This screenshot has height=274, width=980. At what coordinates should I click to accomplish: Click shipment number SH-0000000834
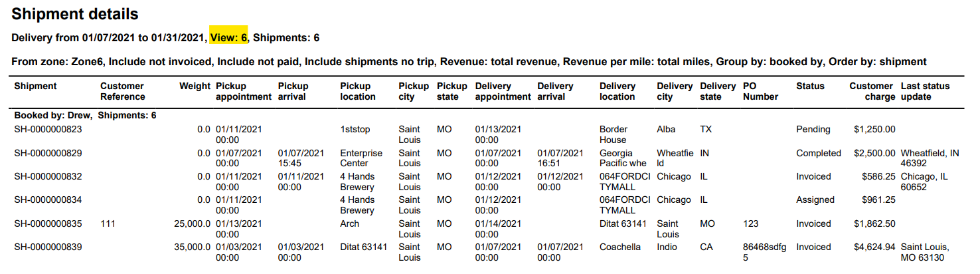[48, 200]
